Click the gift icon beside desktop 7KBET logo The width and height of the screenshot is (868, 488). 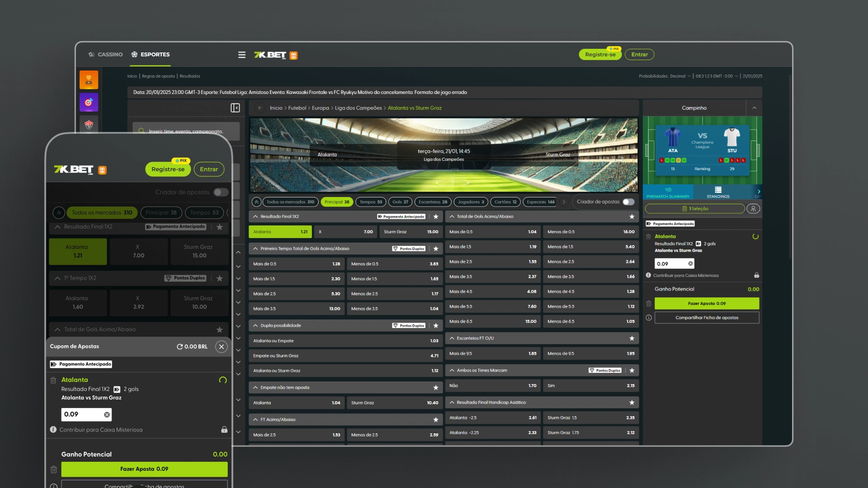[293, 56]
